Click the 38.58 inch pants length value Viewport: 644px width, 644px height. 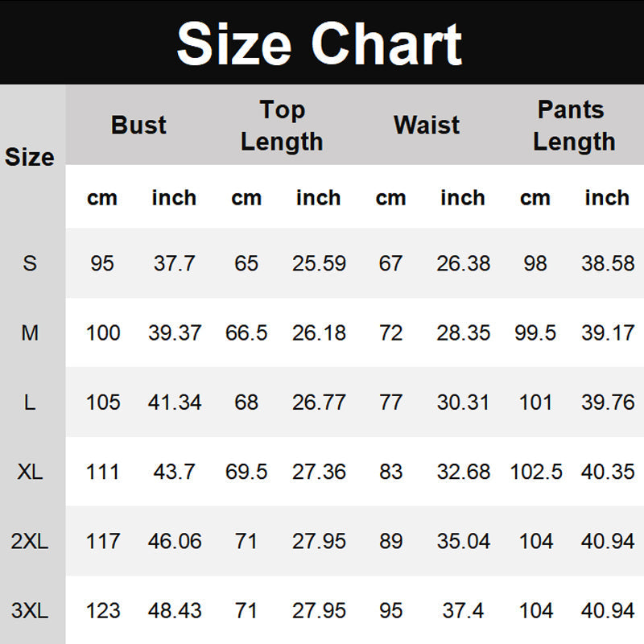click(608, 263)
